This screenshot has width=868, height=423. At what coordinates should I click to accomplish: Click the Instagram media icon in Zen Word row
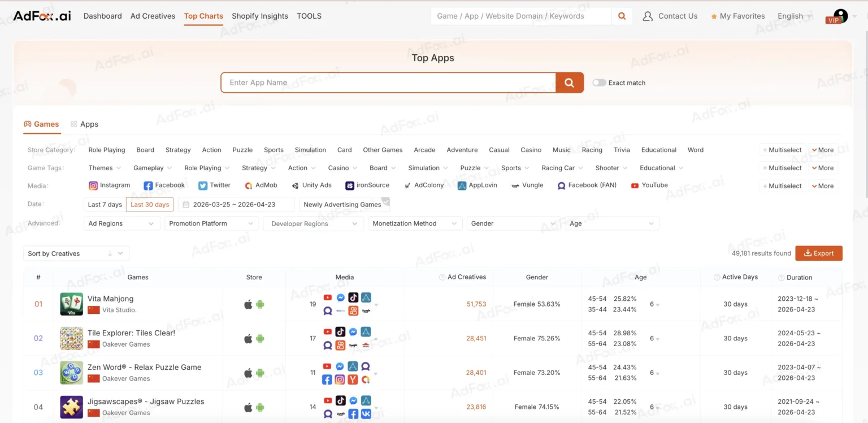tap(340, 380)
